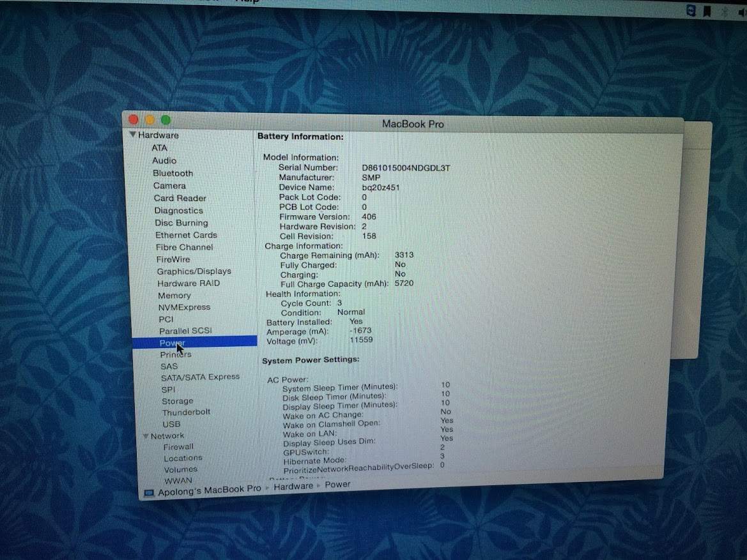The image size is (747, 560).
Task: Click the battery serial number value
Action: (406, 168)
